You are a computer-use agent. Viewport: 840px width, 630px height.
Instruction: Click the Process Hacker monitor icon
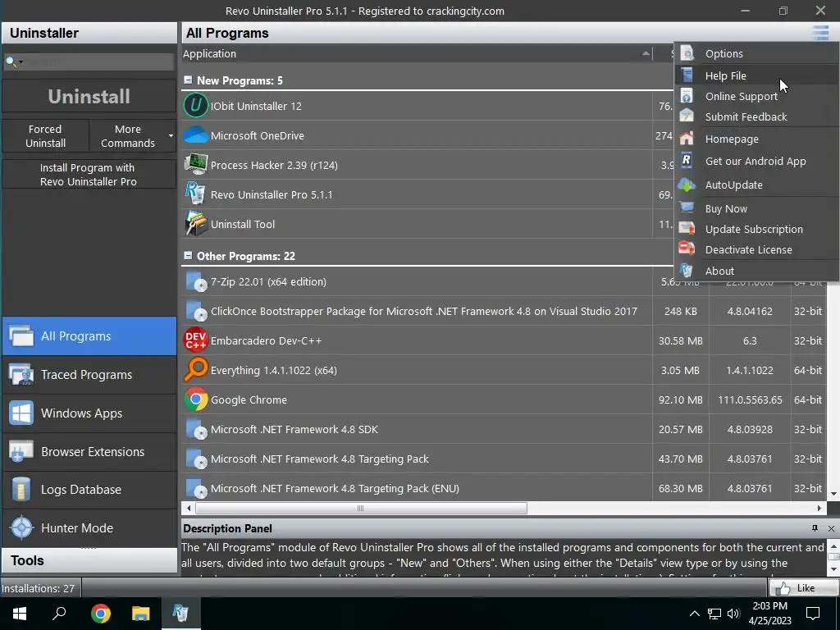195,164
